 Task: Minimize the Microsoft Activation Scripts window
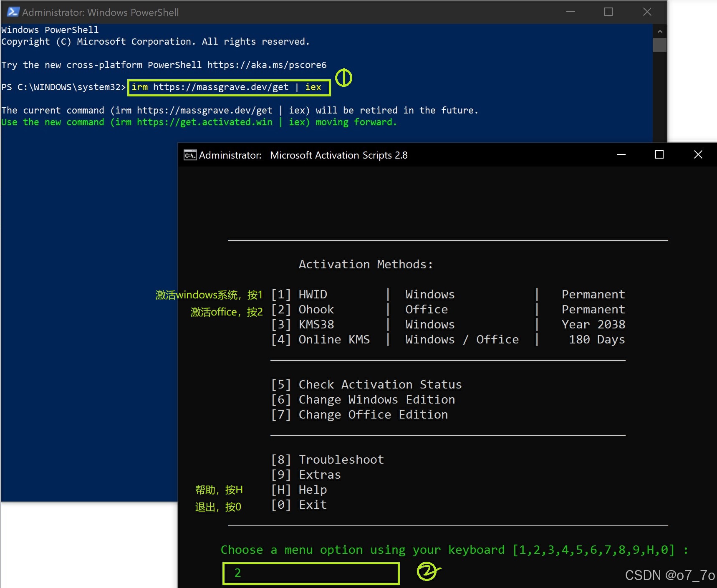click(621, 154)
